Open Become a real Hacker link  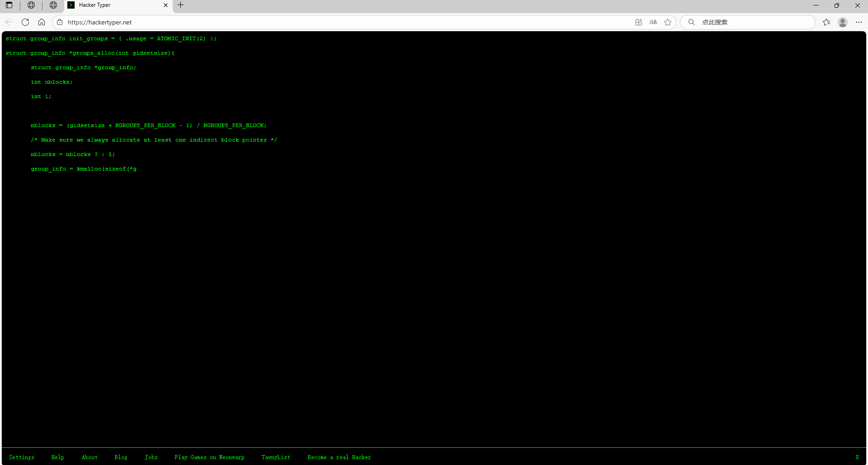tap(339, 457)
